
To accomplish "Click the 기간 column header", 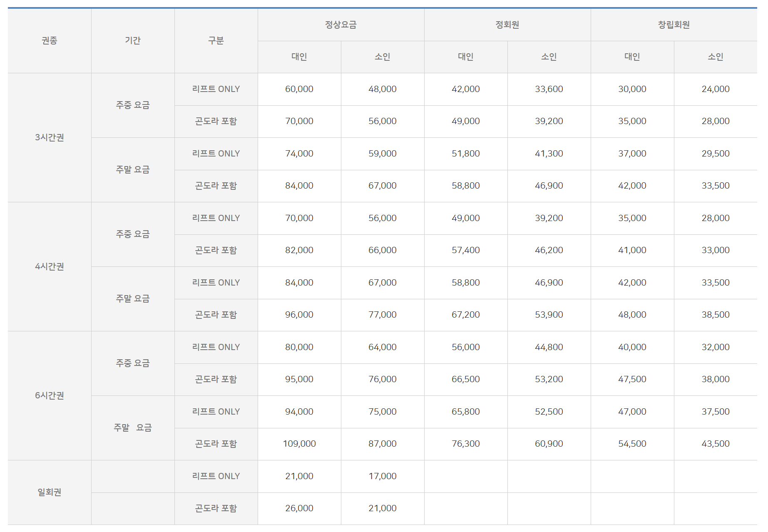I will (x=133, y=40).
